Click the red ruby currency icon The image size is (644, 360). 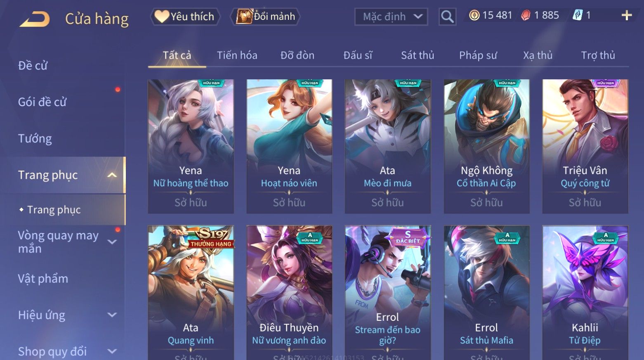point(526,16)
